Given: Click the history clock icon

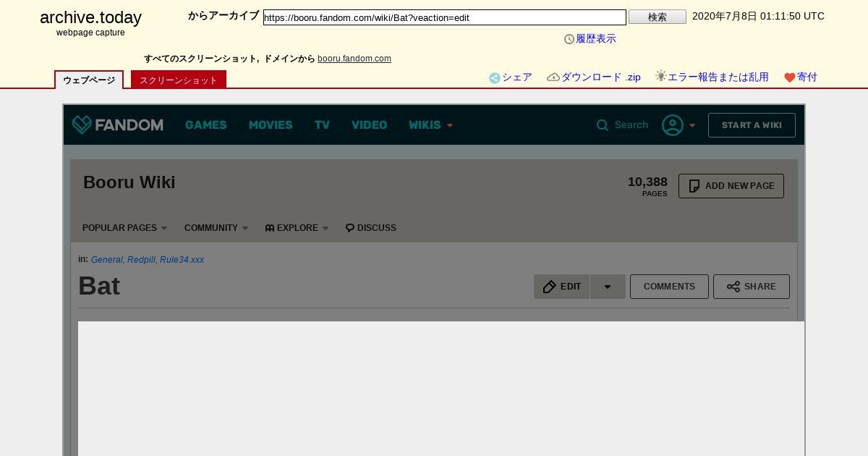Looking at the screenshot, I should [x=569, y=39].
